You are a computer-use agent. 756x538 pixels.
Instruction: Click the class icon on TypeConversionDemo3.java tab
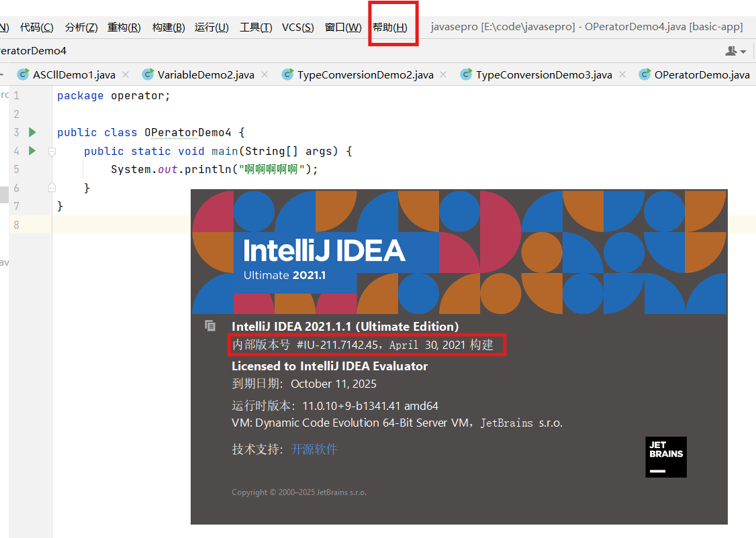click(466, 74)
